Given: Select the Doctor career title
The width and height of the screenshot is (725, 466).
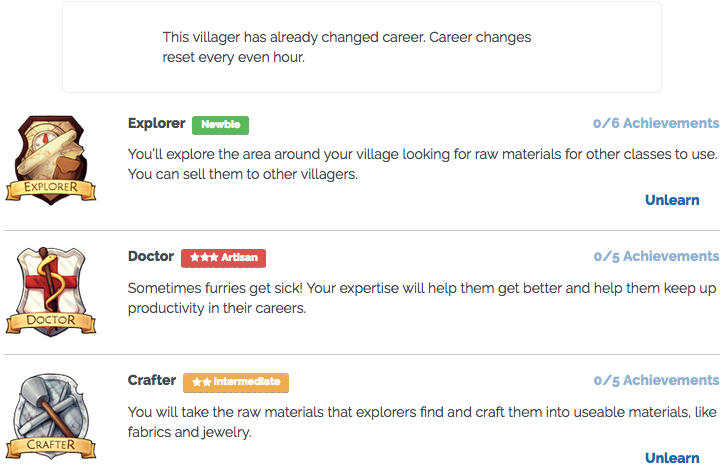Looking at the screenshot, I should point(151,257).
